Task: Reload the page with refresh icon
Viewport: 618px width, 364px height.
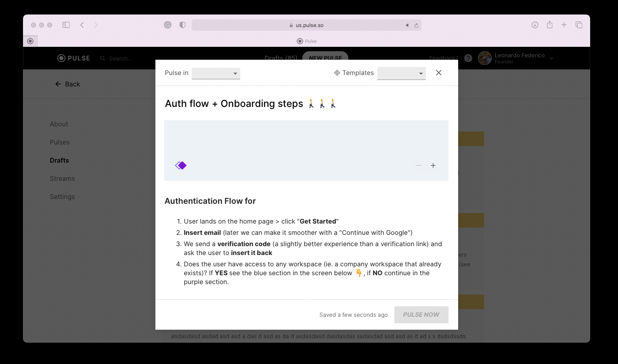Action: click(417, 25)
